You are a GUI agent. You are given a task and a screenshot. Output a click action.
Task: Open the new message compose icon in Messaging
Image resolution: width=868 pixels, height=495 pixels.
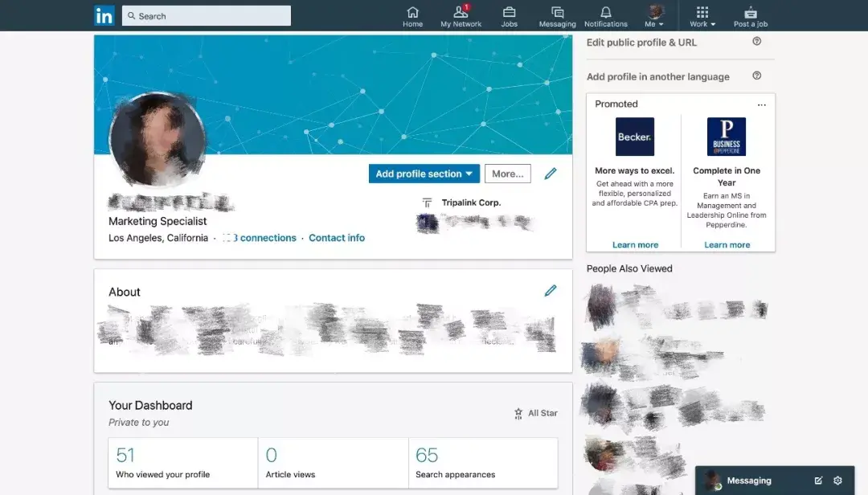(x=817, y=480)
